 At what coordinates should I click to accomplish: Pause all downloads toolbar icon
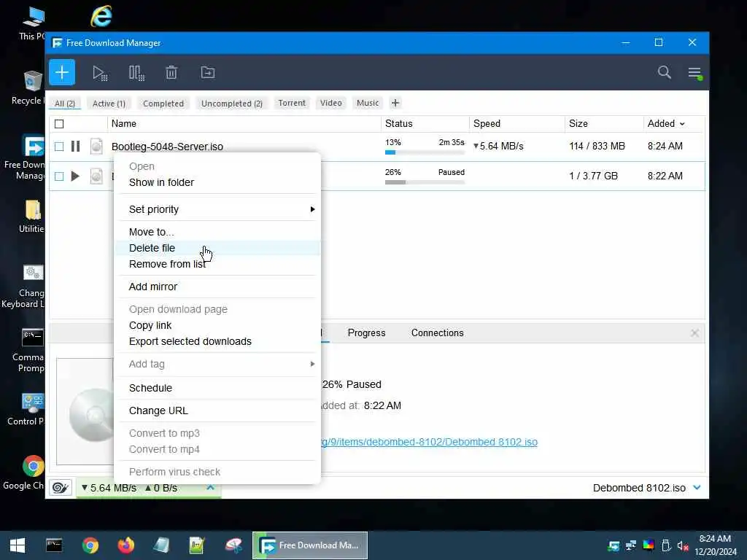click(136, 73)
